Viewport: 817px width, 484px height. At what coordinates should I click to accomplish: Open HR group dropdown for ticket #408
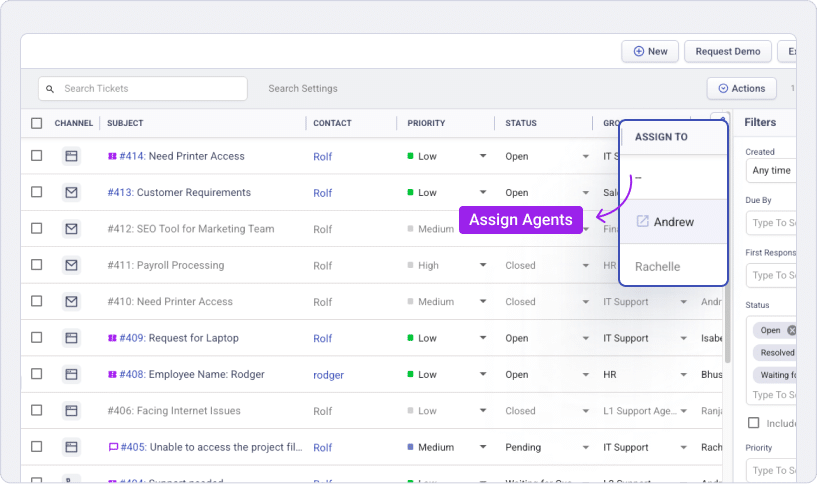tap(684, 375)
